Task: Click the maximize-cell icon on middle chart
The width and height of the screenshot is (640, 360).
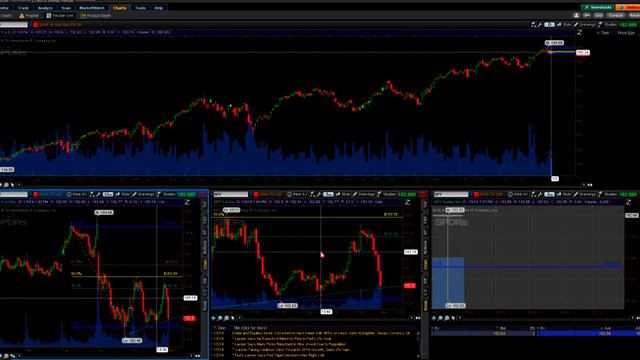Action: pos(407,202)
